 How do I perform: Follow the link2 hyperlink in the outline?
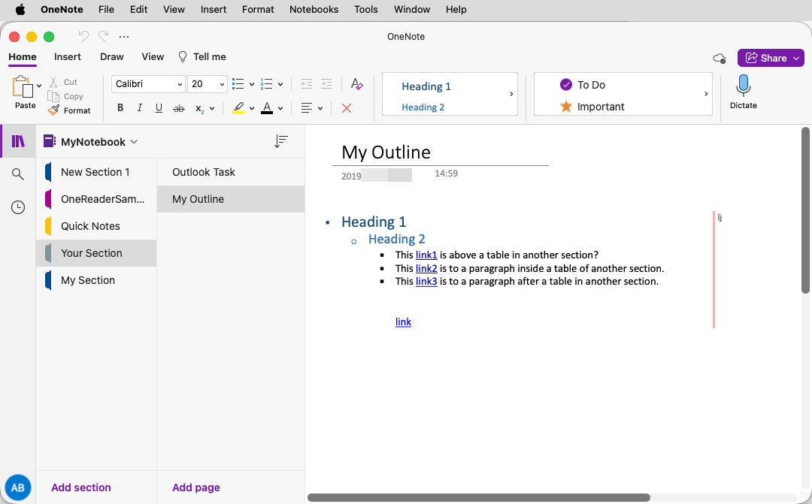(426, 268)
